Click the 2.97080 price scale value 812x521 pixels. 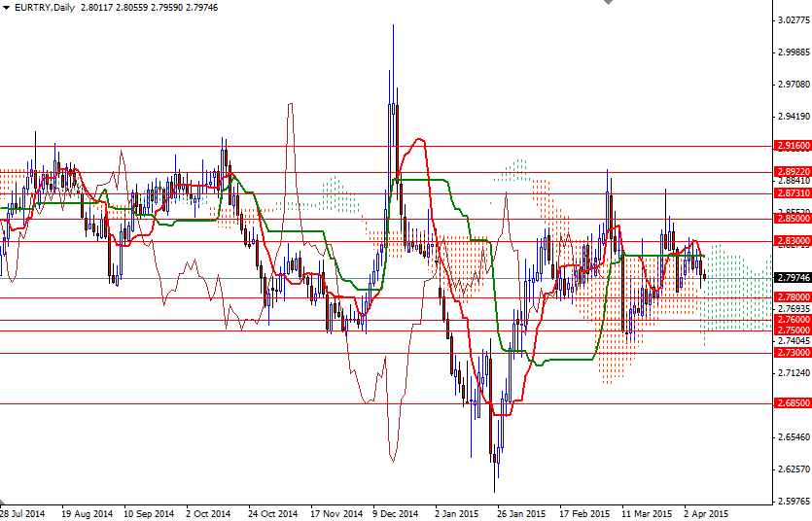click(794, 85)
